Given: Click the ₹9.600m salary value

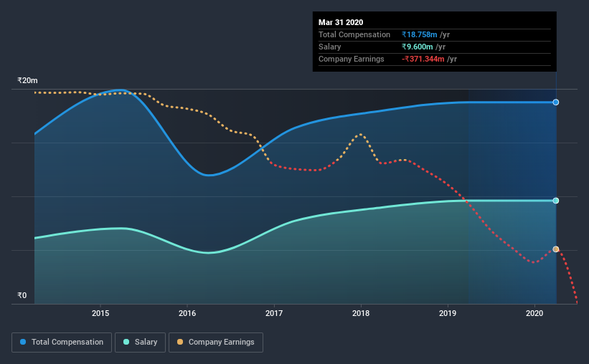Looking at the screenshot, I should pos(417,47).
